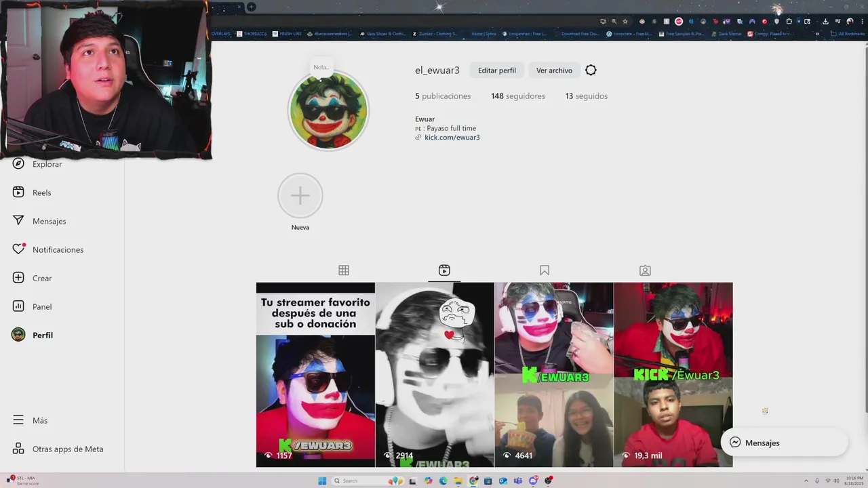Open FINISH LINE bookmark

[x=288, y=34]
